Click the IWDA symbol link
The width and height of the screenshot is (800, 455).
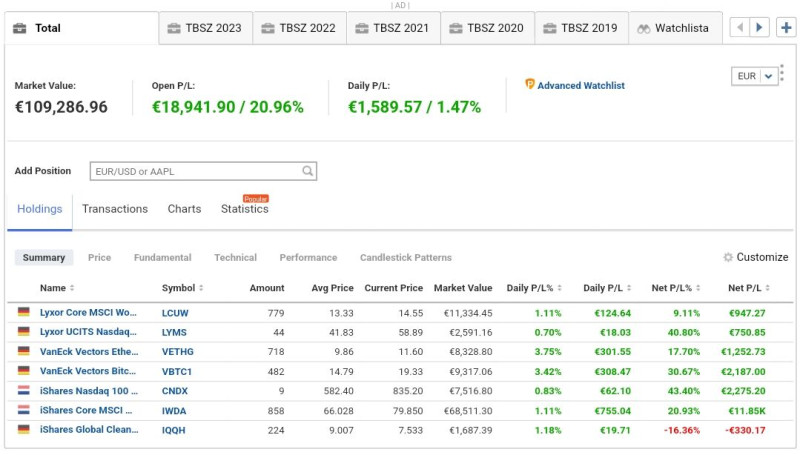click(x=174, y=411)
